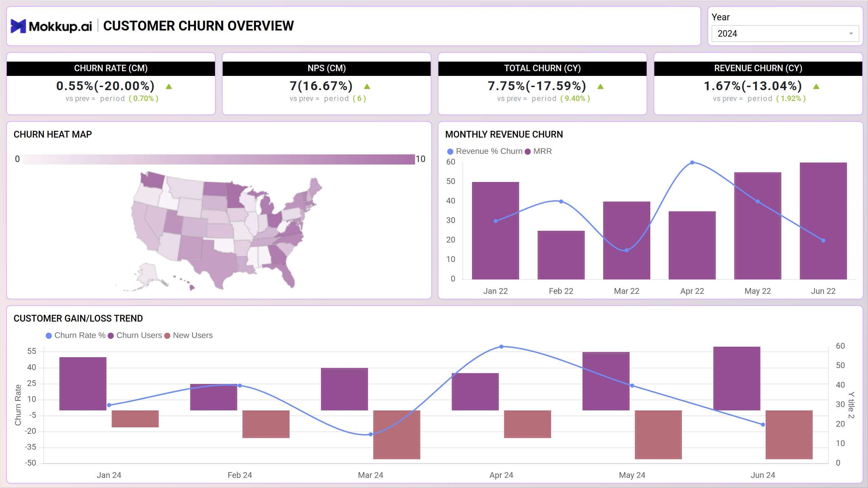The image size is (868, 488).
Task: Click the CUSTOMER CHURN OVERVIEW heading
Action: (198, 26)
